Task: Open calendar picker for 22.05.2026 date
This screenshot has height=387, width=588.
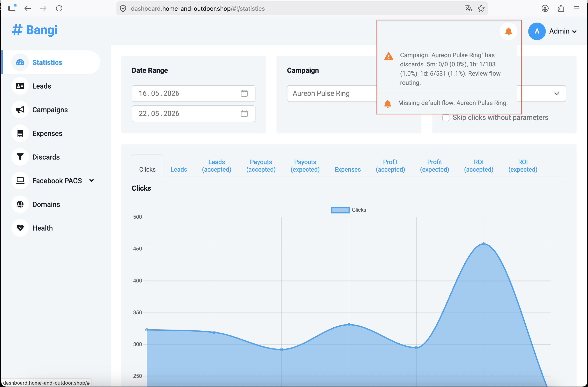Action: pyautogui.click(x=244, y=114)
